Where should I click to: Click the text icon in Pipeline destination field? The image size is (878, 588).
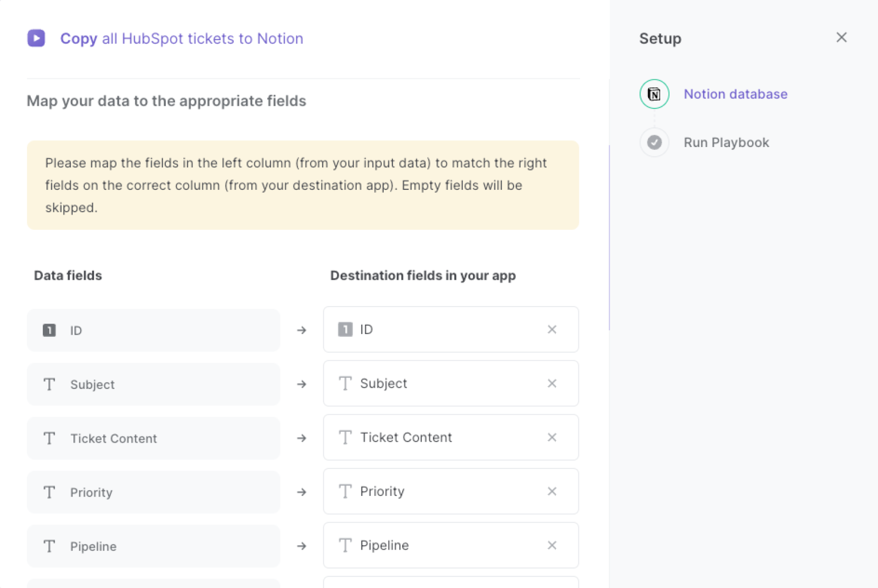pos(345,545)
